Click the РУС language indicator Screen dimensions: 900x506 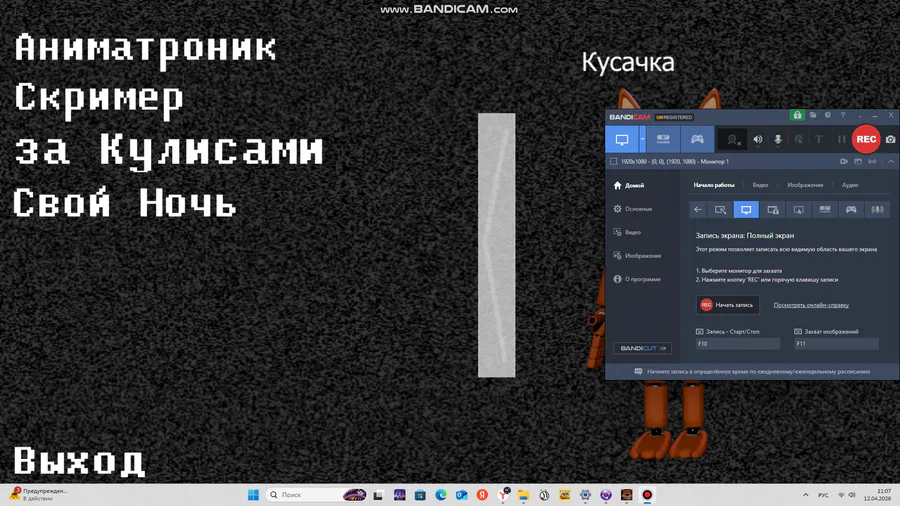click(x=823, y=495)
